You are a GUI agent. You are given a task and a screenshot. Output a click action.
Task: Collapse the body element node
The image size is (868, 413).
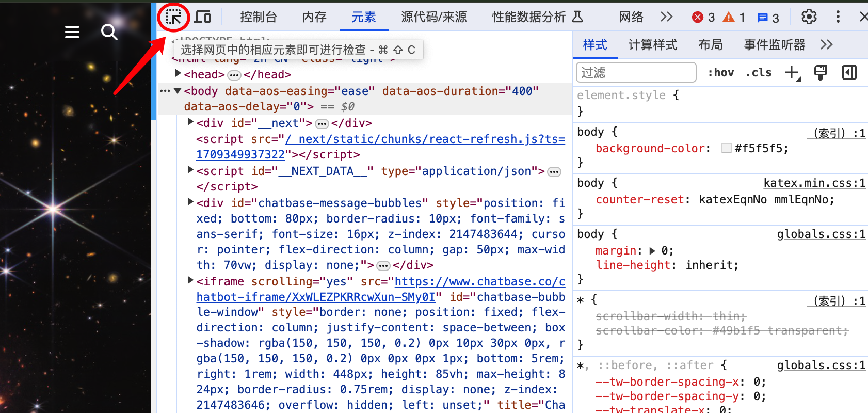178,91
